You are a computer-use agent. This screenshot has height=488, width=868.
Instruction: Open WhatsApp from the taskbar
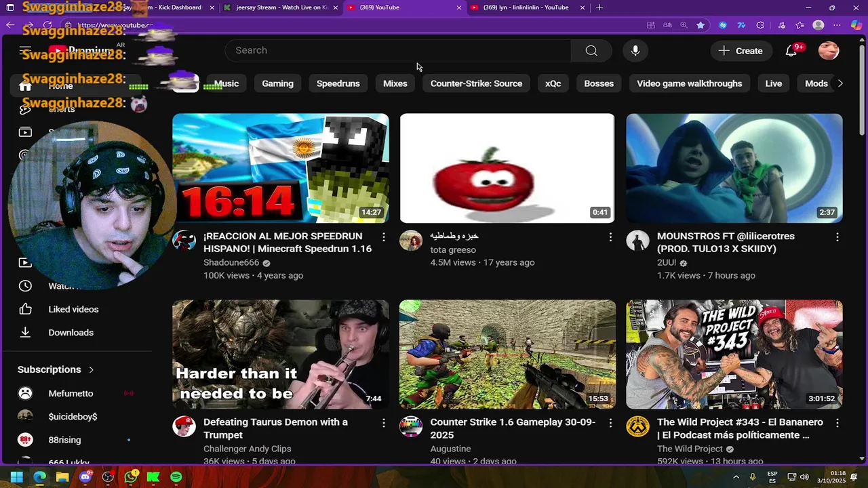[x=131, y=477]
